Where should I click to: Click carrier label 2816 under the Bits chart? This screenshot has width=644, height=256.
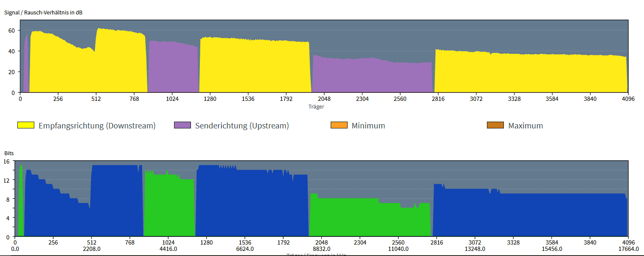pos(437,243)
